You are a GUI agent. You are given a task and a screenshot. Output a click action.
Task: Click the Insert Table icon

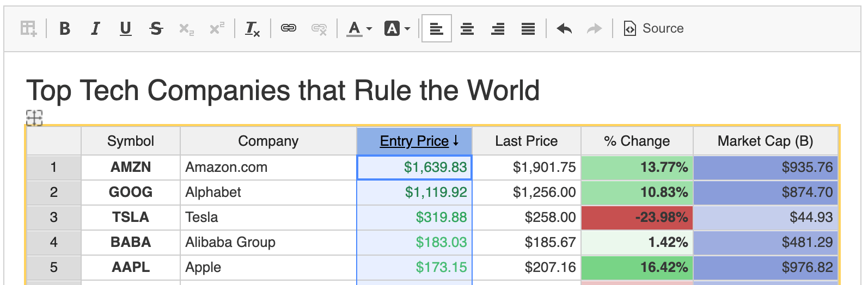coord(28,28)
